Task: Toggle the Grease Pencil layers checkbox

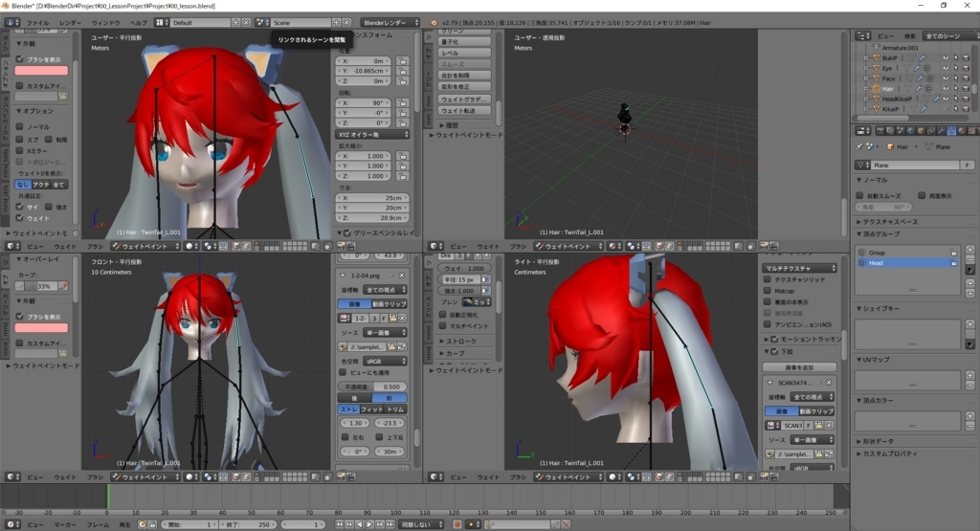Action: pyautogui.click(x=347, y=232)
